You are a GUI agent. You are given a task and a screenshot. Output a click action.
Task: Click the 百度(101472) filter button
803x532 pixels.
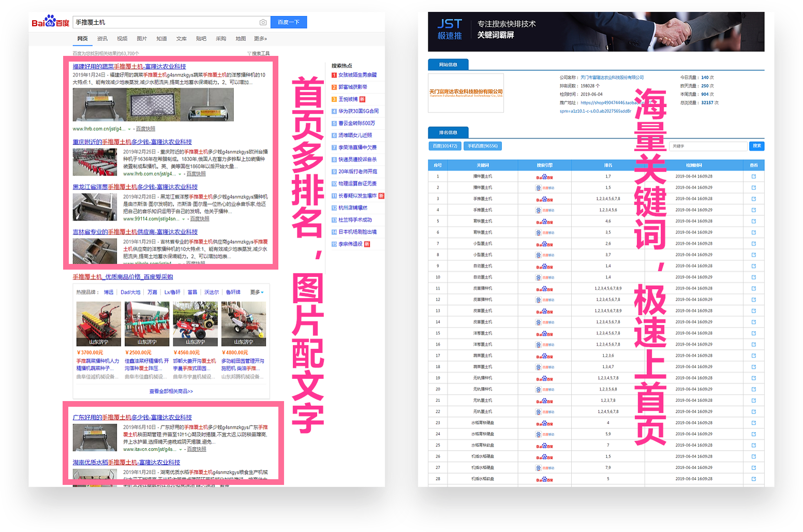click(x=445, y=146)
